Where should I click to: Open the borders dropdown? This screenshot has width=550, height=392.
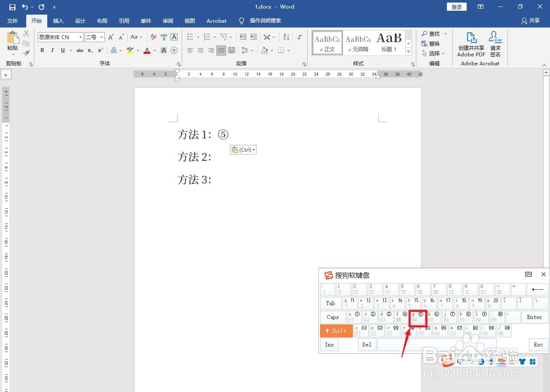point(289,51)
